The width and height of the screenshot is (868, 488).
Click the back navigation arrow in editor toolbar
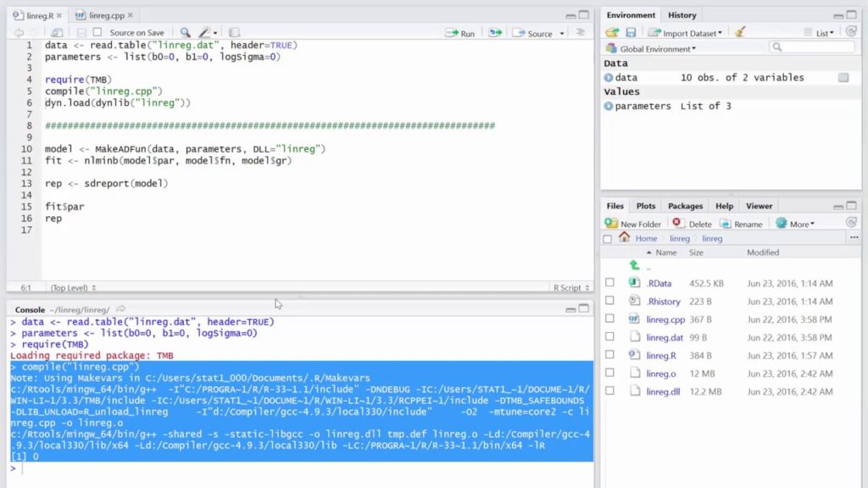coord(19,33)
